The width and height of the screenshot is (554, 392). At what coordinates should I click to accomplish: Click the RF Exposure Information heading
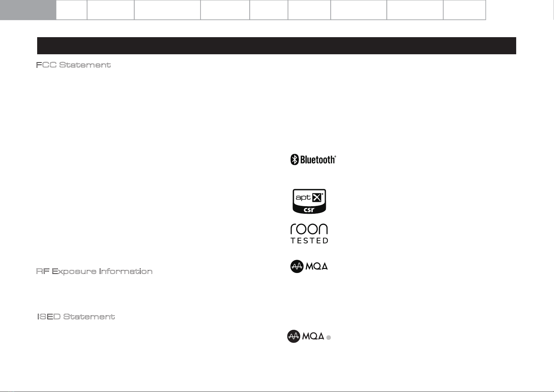tap(94, 271)
